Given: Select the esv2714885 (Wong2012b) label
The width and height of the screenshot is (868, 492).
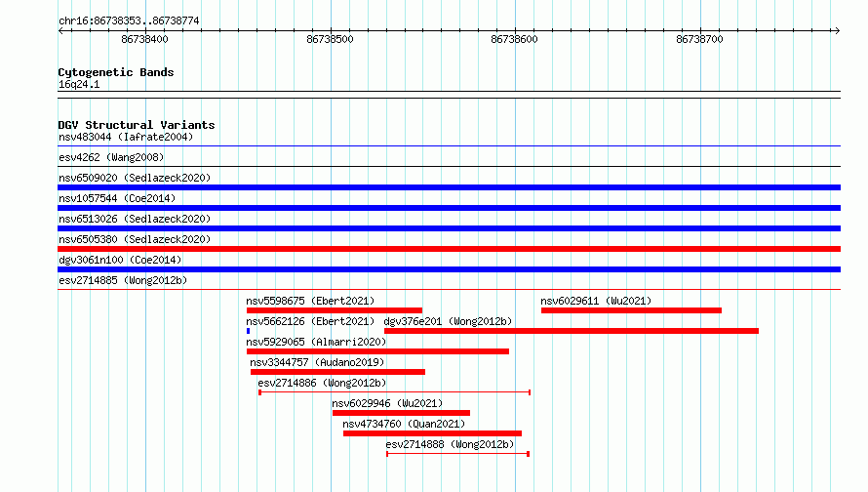Looking at the screenshot, I should [x=123, y=280].
